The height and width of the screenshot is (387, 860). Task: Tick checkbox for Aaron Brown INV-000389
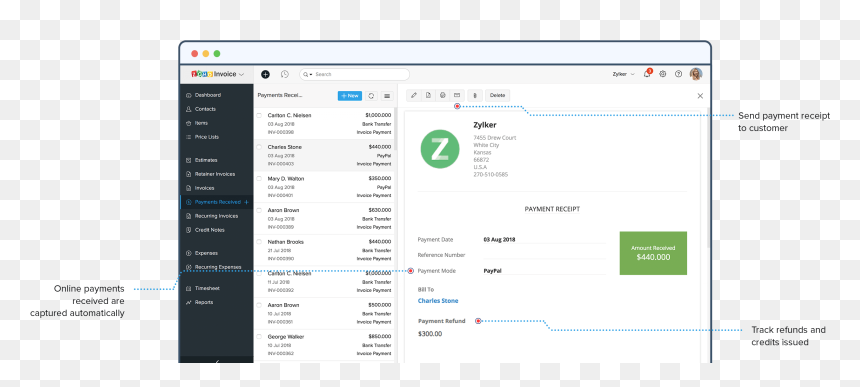pyautogui.click(x=259, y=210)
